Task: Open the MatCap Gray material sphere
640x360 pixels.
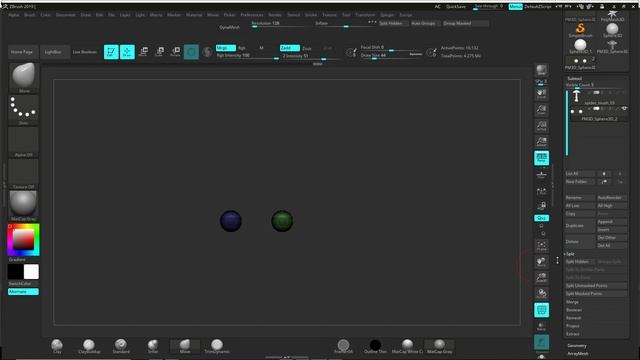Action: pos(23,206)
